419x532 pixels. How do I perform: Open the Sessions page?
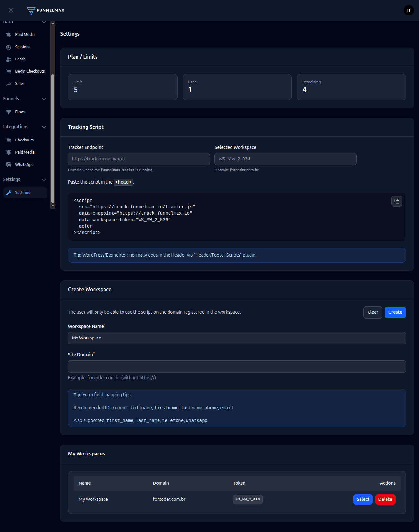[25, 47]
